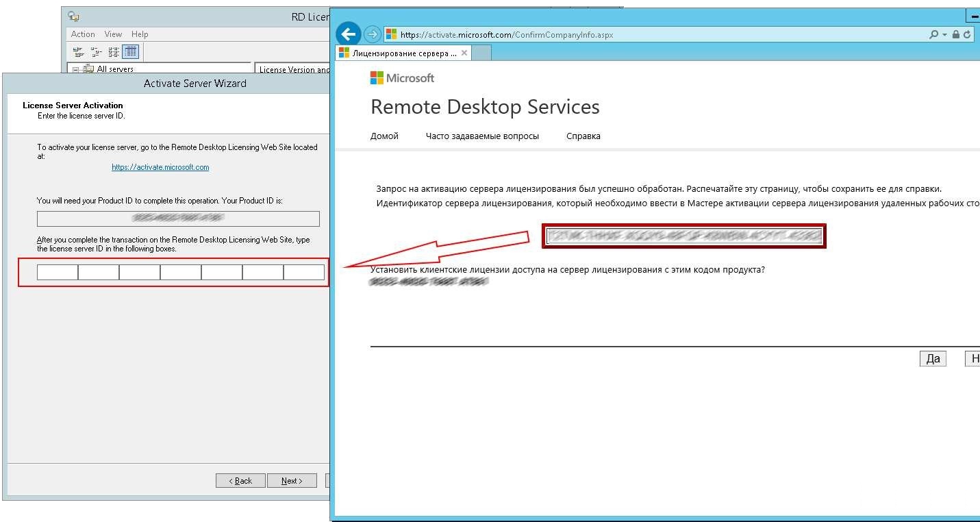This screenshot has height=522, width=980.
Task: Open the address bar autocomplete dropdown arrow
Action: click(x=945, y=34)
